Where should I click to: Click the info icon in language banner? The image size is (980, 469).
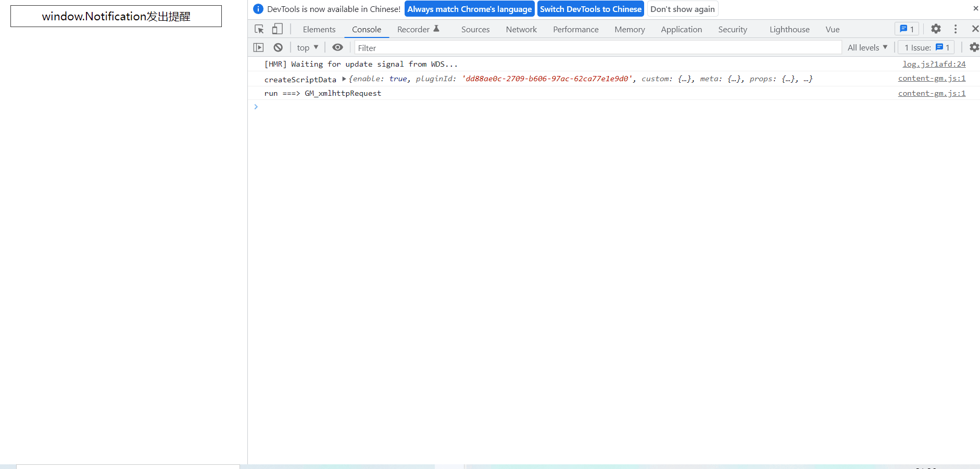(x=258, y=9)
